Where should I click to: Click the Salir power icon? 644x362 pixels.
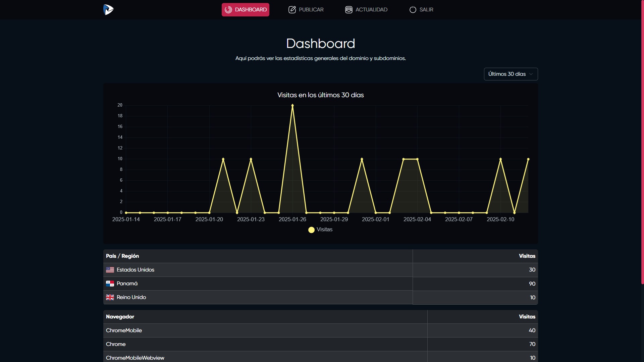point(413,10)
